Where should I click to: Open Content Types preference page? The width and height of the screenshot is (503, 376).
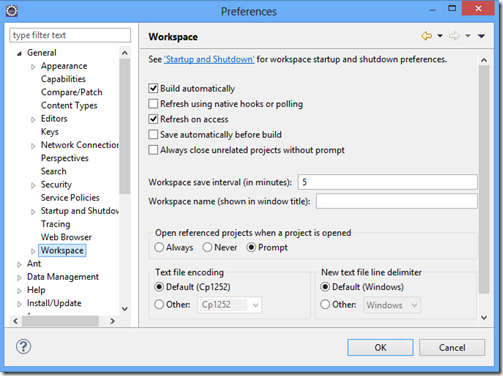coord(69,105)
